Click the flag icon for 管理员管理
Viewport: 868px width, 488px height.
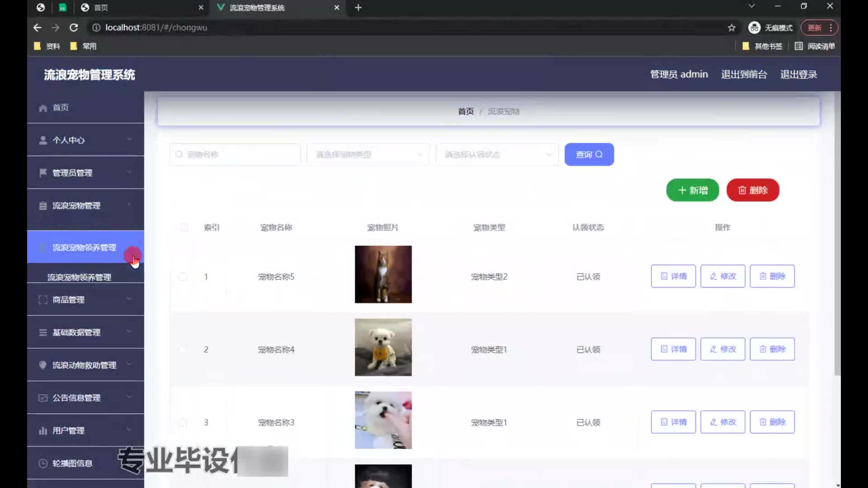click(43, 173)
